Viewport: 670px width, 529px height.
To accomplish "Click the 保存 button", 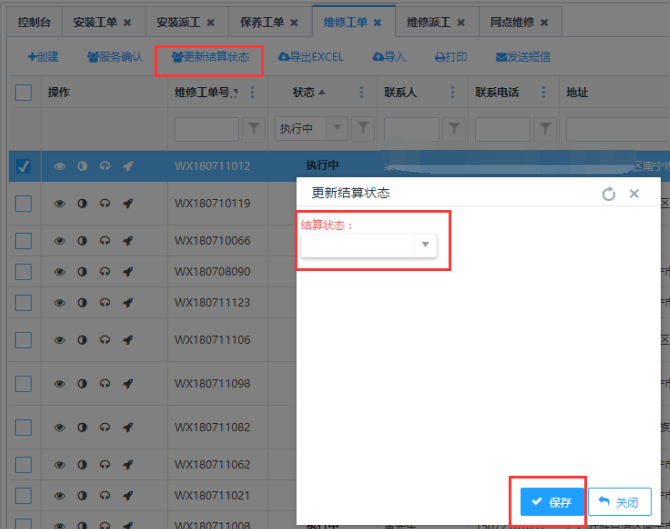I will (x=551, y=502).
